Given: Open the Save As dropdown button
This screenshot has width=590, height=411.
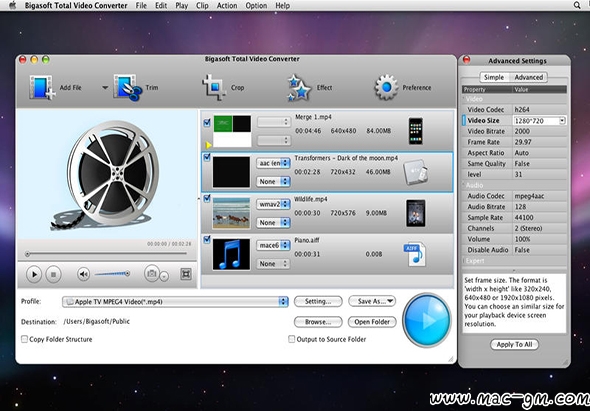Looking at the screenshot, I should (372, 301).
